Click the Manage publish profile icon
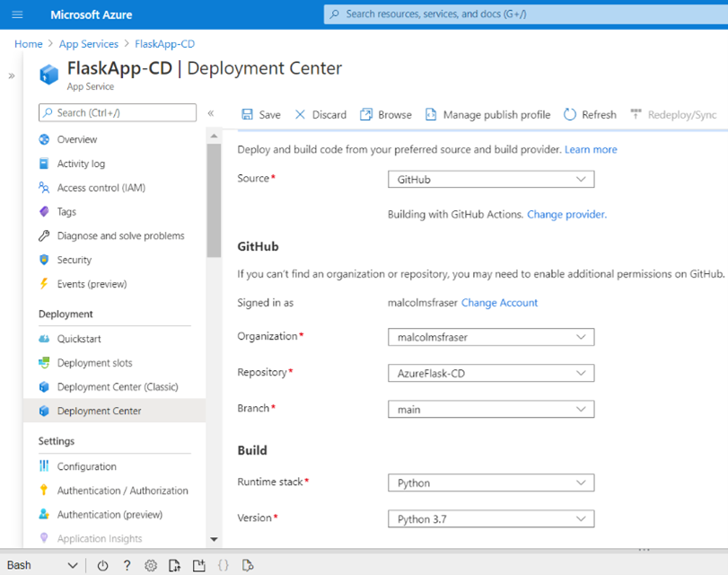Screen dimensions: 728x575 point(431,114)
